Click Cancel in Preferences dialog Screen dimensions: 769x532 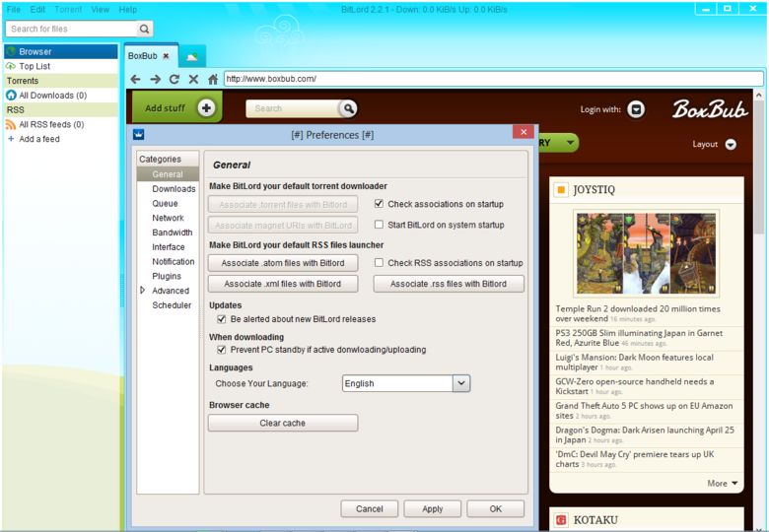click(370, 509)
